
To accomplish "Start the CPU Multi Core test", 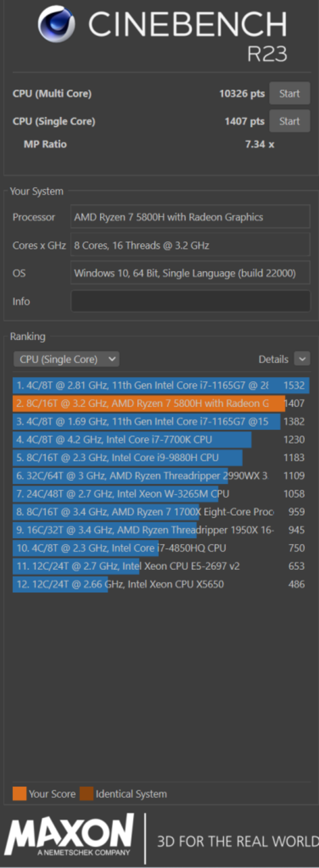I will point(289,94).
